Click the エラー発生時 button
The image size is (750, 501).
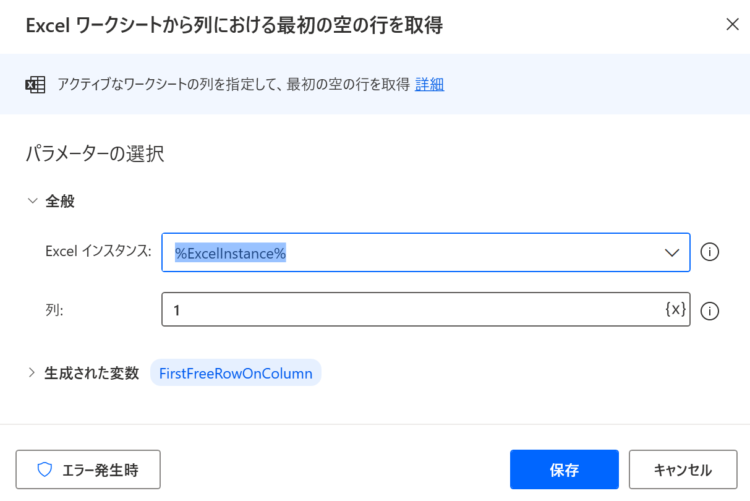point(88,469)
